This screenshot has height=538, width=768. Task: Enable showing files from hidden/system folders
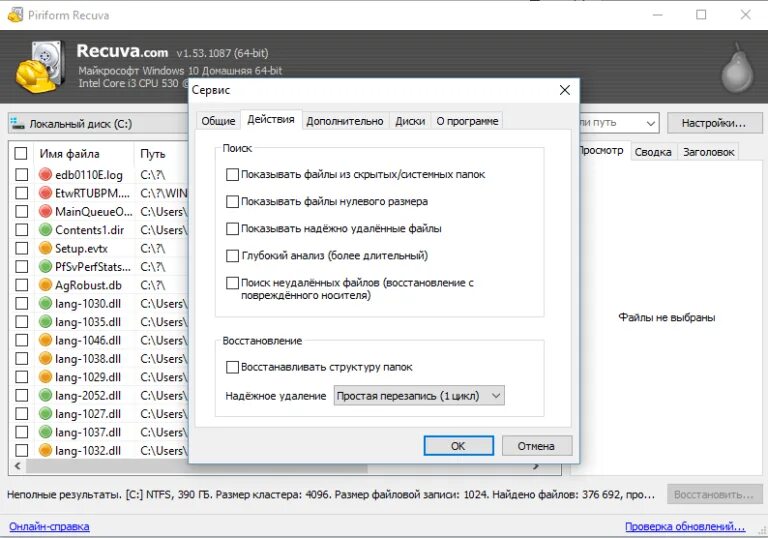pyautogui.click(x=232, y=174)
